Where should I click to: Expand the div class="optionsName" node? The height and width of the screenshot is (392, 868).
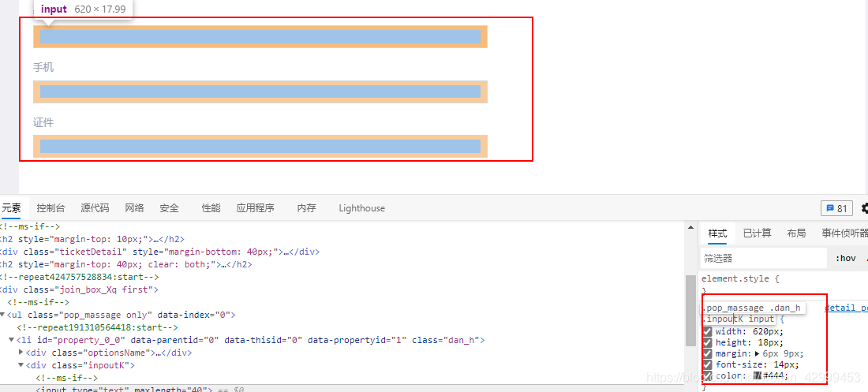tap(21, 352)
